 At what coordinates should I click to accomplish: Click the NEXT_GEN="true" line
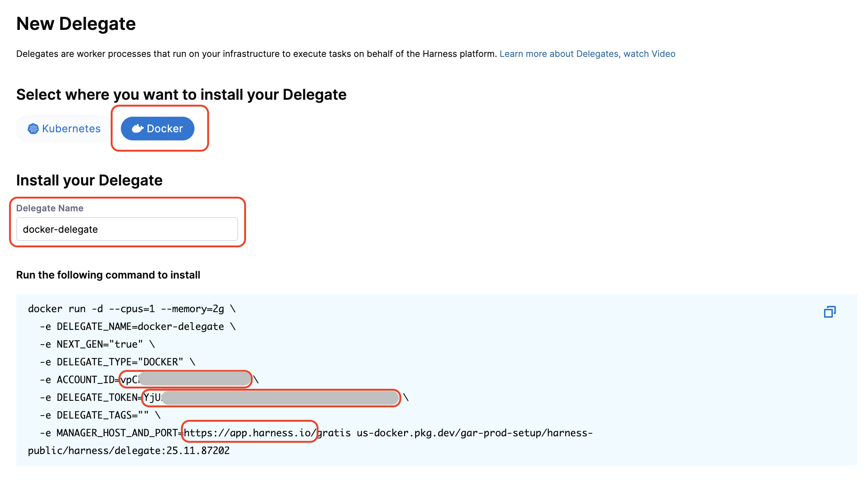[97, 344]
